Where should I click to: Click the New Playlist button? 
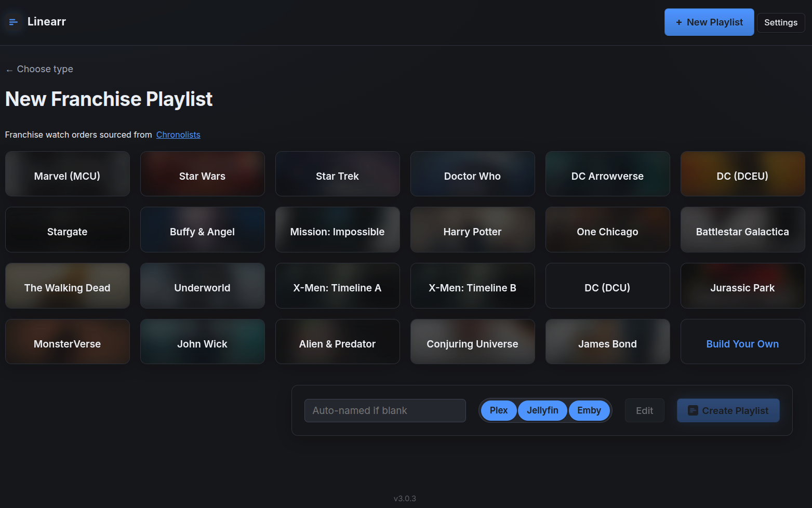709,22
